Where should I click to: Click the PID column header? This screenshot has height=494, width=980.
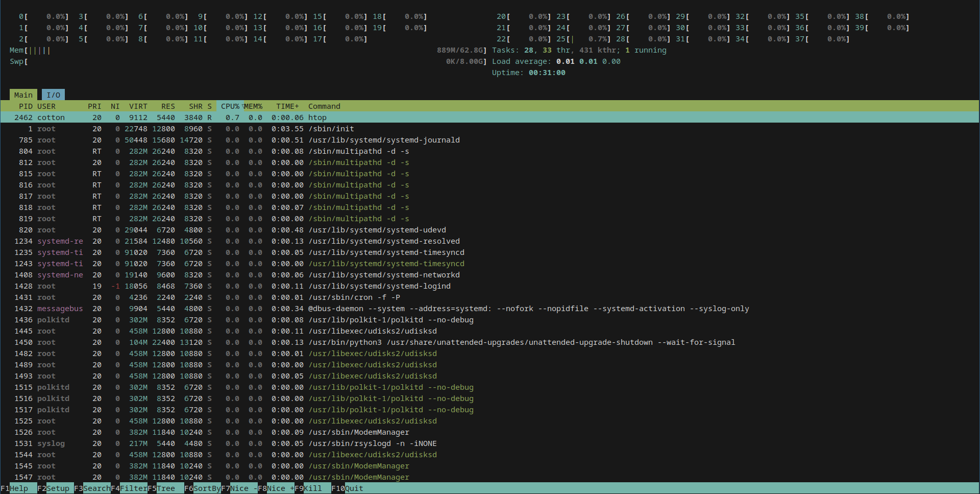[26, 106]
